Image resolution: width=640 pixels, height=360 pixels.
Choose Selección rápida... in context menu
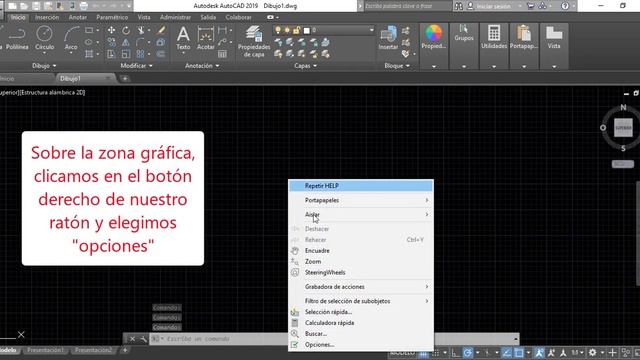361,312
